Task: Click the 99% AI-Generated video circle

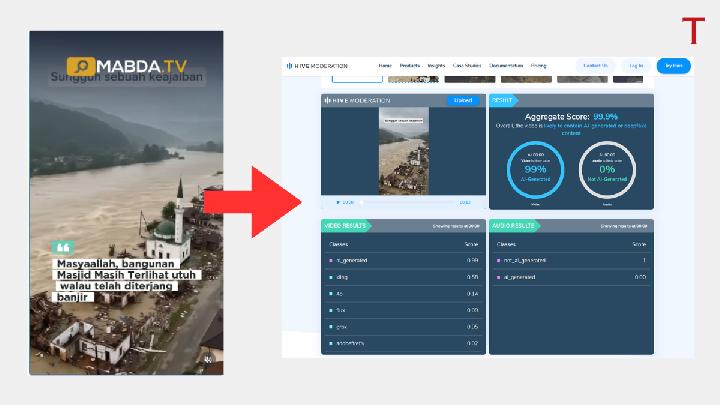Action: [535, 169]
